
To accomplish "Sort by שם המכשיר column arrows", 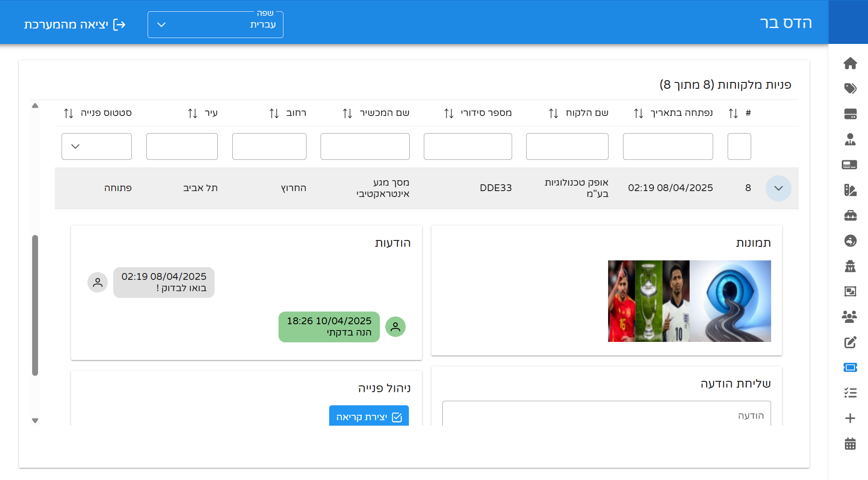I will [x=347, y=113].
